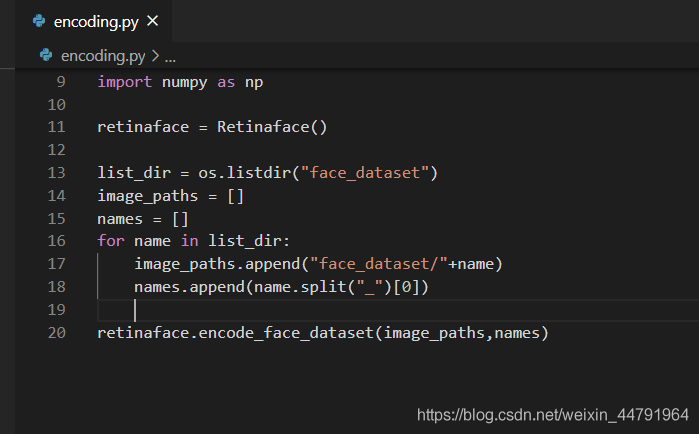Click the 'import' keyword on line 9
The height and width of the screenshot is (434, 699).
[125, 82]
